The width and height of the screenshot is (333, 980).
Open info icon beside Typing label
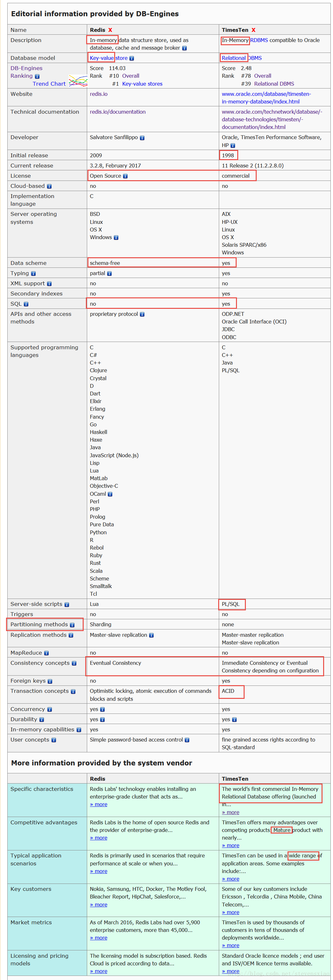click(x=33, y=273)
